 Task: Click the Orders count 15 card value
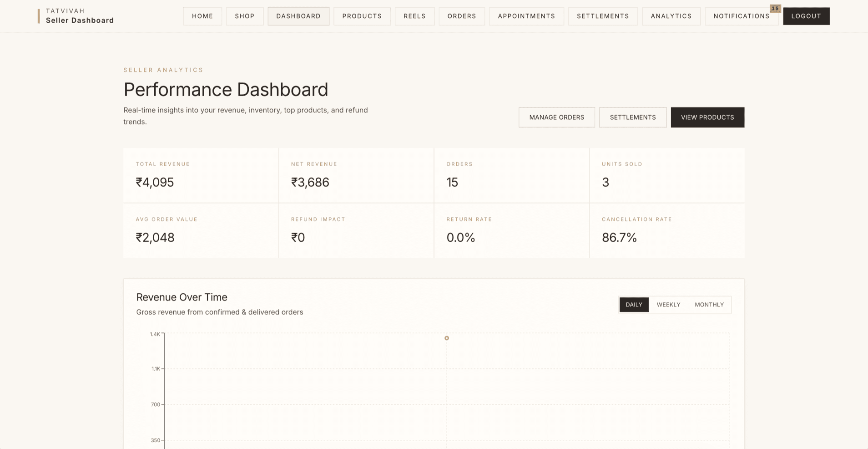point(452,182)
